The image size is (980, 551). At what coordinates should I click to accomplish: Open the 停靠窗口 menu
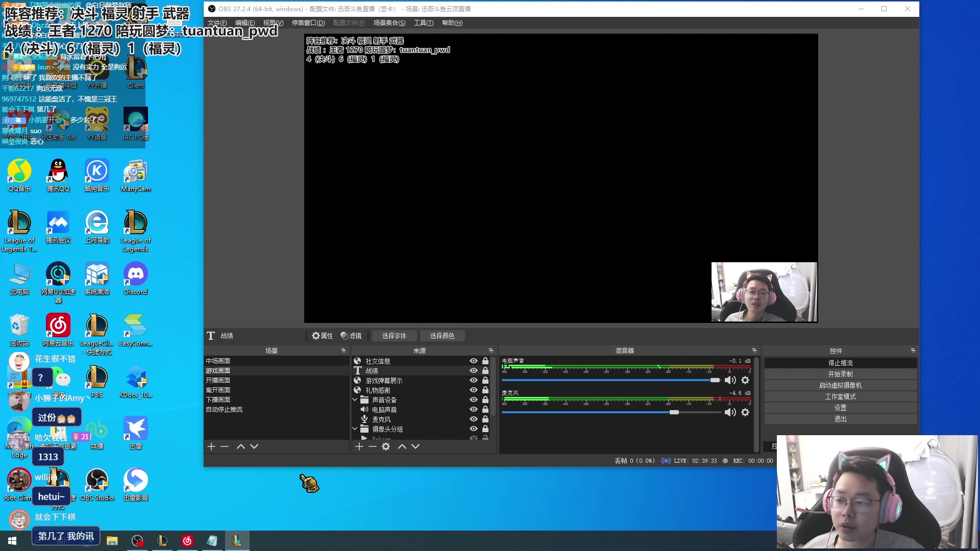click(x=308, y=23)
